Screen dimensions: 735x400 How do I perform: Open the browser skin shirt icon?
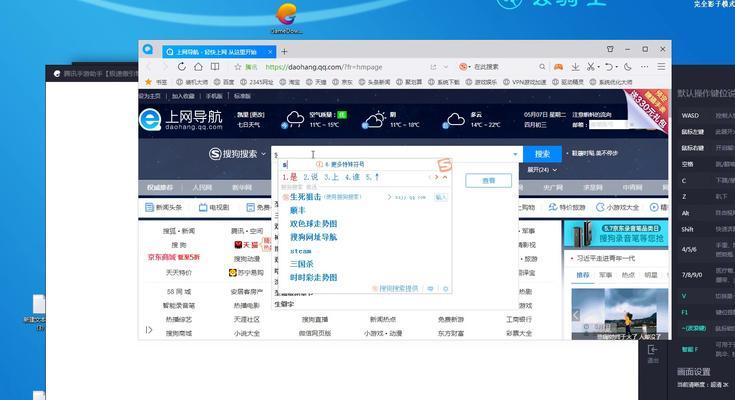click(x=610, y=49)
